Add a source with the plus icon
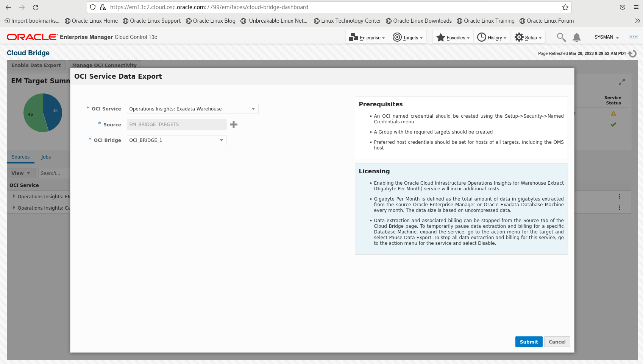 click(x=234, y=124)
